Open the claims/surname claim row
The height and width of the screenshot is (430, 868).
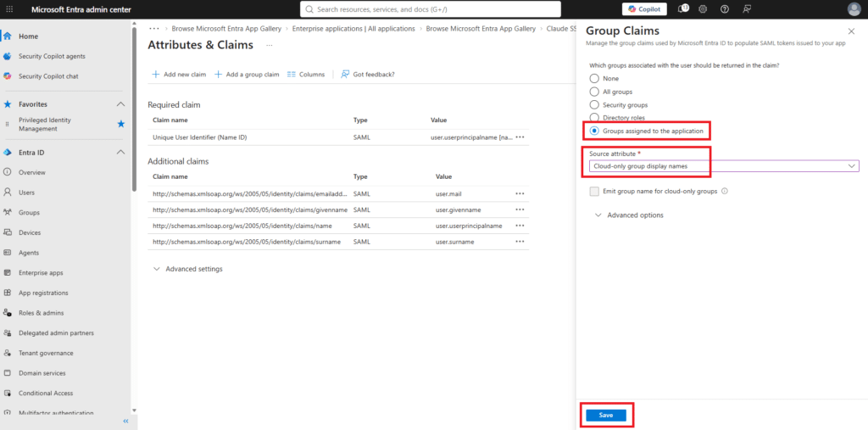[x=338, y=243]
